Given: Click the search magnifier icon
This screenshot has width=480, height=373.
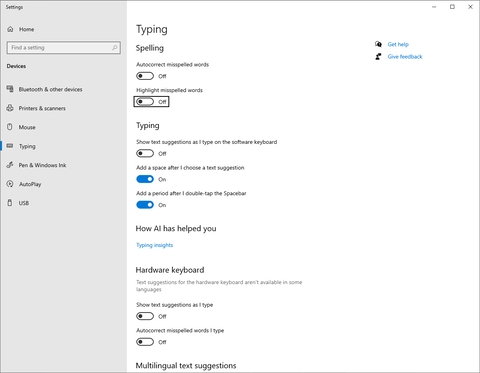Looking at the screenshot, I should pos(114,48).
